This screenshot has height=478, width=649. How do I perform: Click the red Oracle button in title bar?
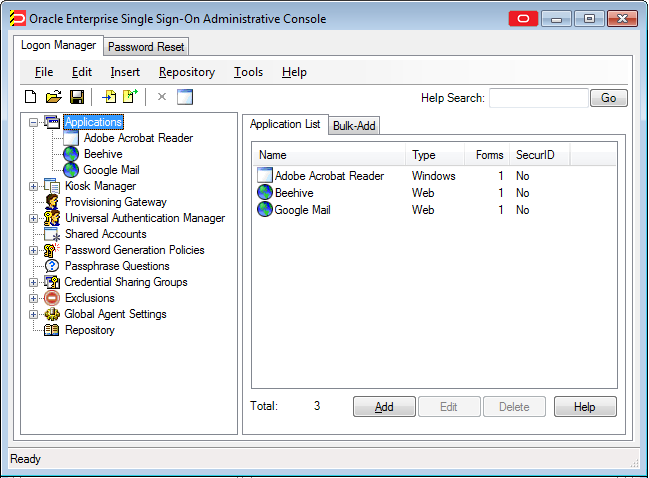point(523,19)
